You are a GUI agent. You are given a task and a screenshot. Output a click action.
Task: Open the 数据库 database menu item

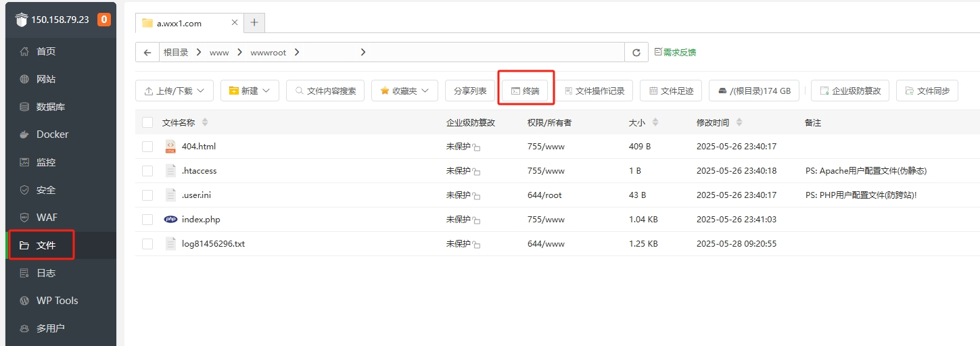(50, 107)
